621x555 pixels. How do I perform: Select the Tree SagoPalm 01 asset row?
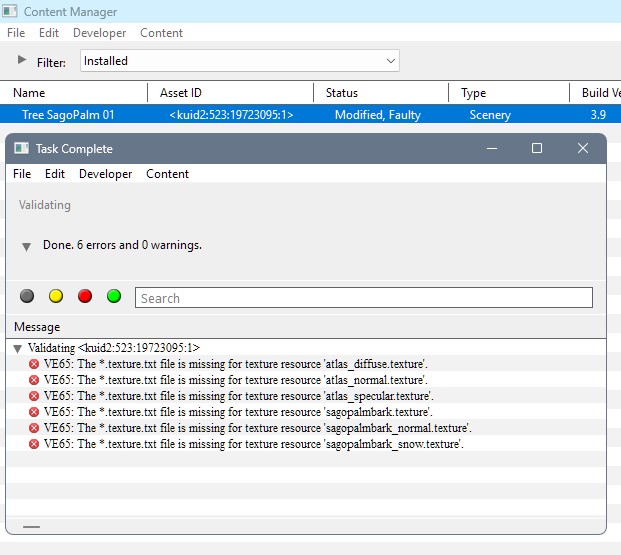click(x=310, y=114)
